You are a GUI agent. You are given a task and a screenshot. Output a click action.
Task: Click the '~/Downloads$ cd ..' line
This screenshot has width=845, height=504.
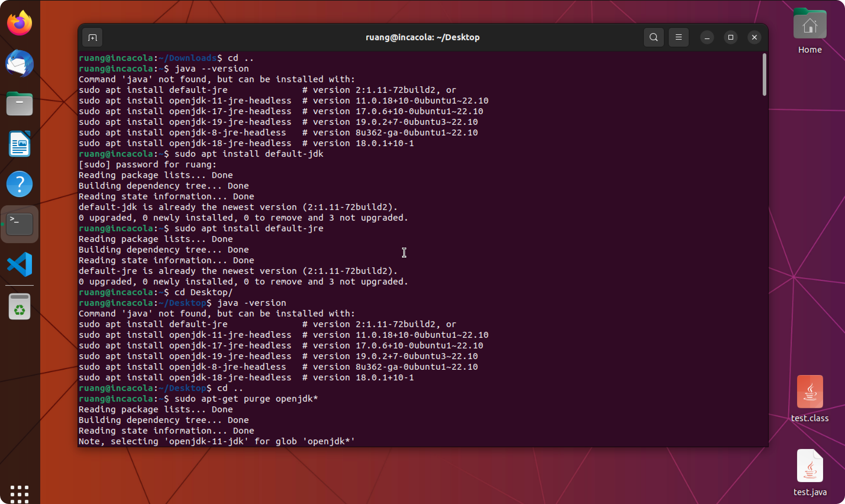(166, 58)
